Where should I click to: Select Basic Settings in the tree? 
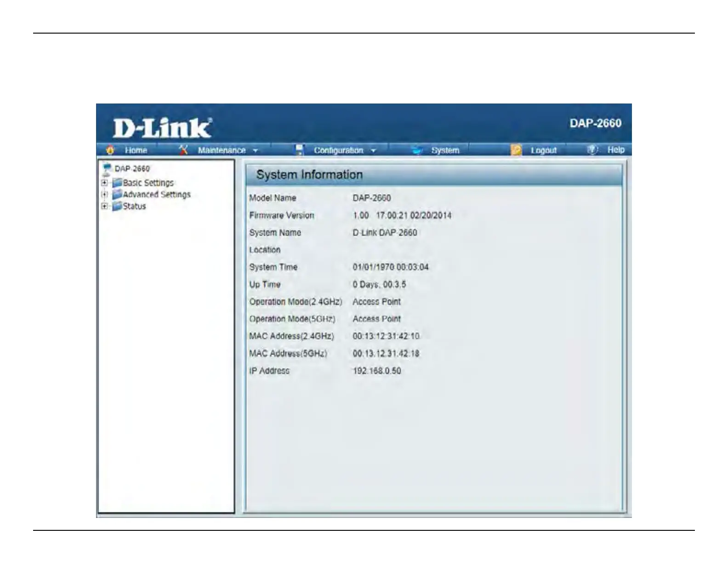point(148,183)
